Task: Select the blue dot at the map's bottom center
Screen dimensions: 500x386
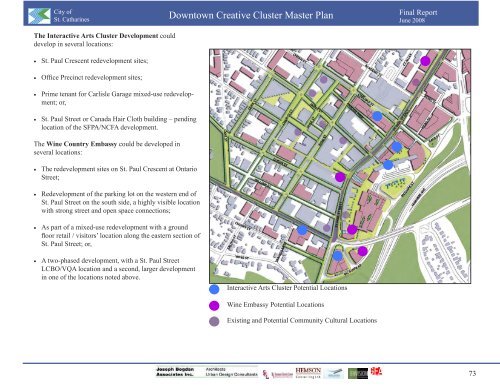Action: pos(337,256)
